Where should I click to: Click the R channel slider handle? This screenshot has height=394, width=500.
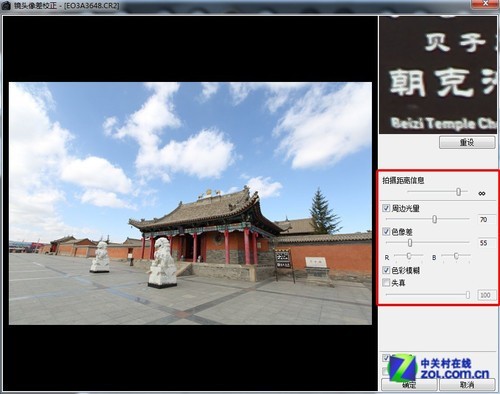(409, 256)
